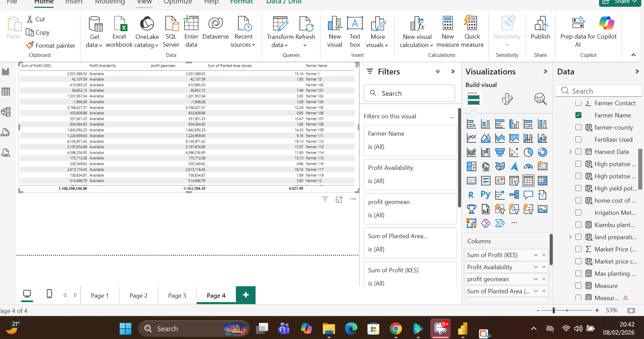Click the Filters pane search field

409,93
